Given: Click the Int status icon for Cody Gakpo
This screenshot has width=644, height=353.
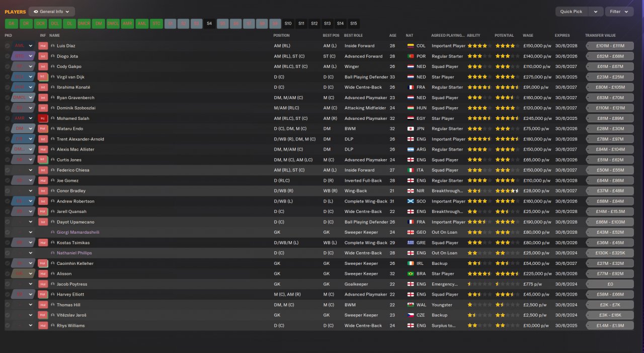Looking at the screenshot, I should (43, 66).
